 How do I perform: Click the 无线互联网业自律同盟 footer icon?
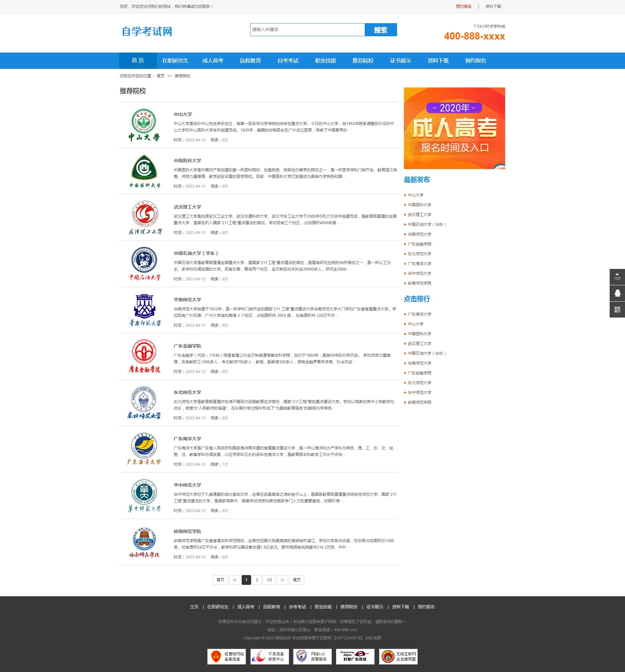coord(398,656)
